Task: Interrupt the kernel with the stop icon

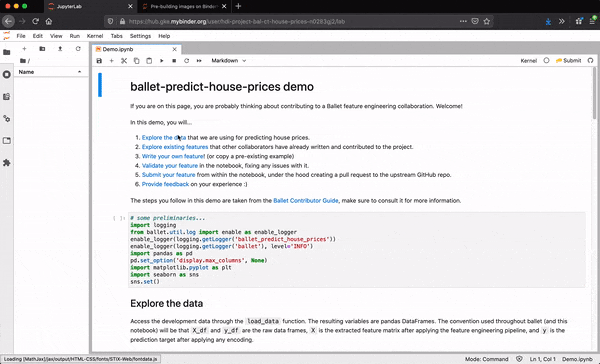Action: click(174, 60)
